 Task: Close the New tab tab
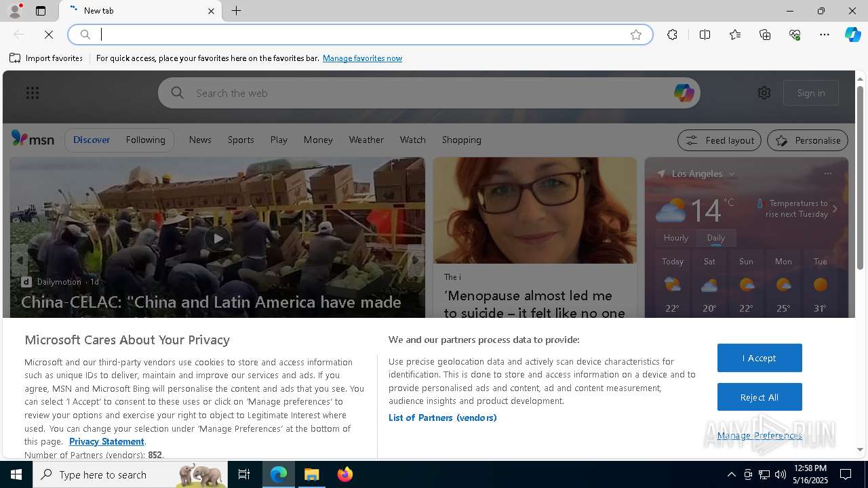(211, 11)
